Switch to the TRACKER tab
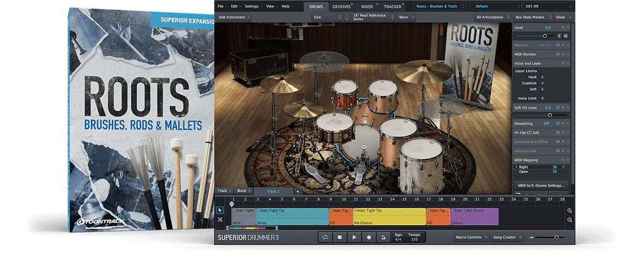 [393, 6]
